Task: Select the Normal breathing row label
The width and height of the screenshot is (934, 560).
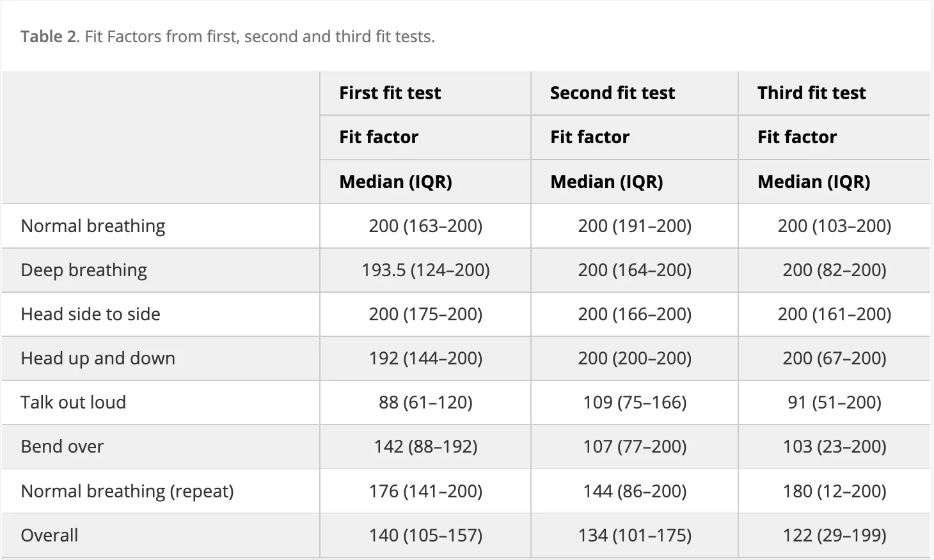Action: (x=93, y=226)
